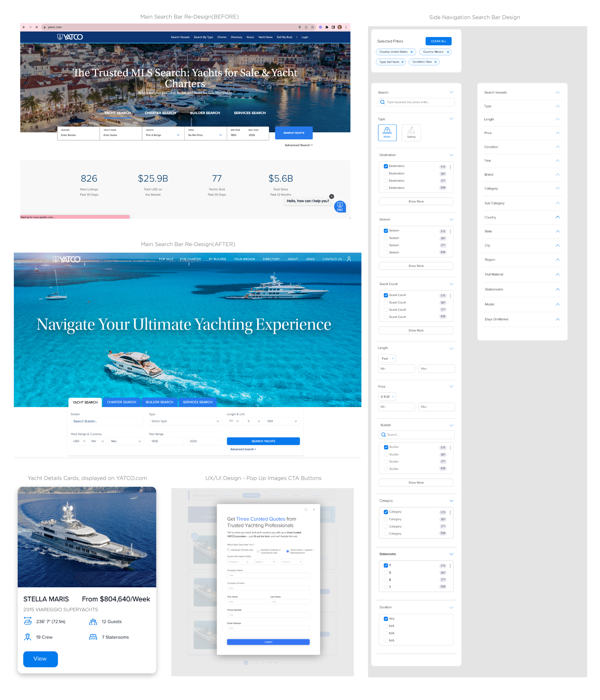Open the EUR currency dropdown
This screenshot has width=600, height=700.
tap(387, 397)
